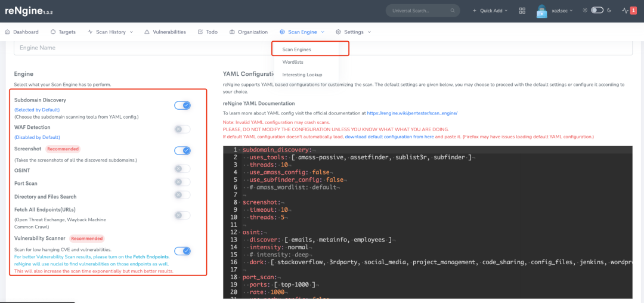Click the Scan Engine globe icon

pyautogui.click(x=282, y=32)
